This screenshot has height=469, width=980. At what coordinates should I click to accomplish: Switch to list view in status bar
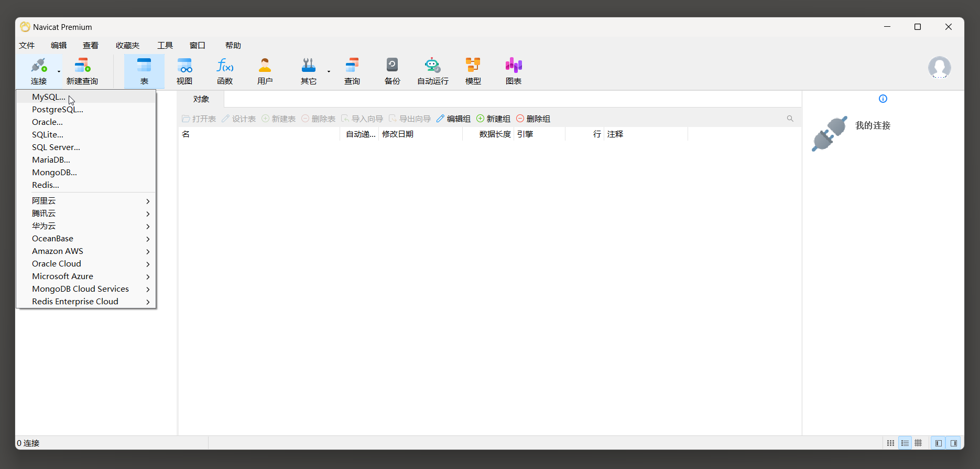pyautogui.click(x=905, y=443)
